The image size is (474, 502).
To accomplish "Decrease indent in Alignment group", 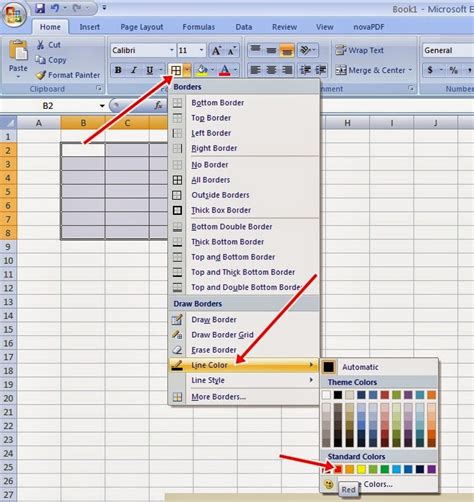I will [305, 70].
